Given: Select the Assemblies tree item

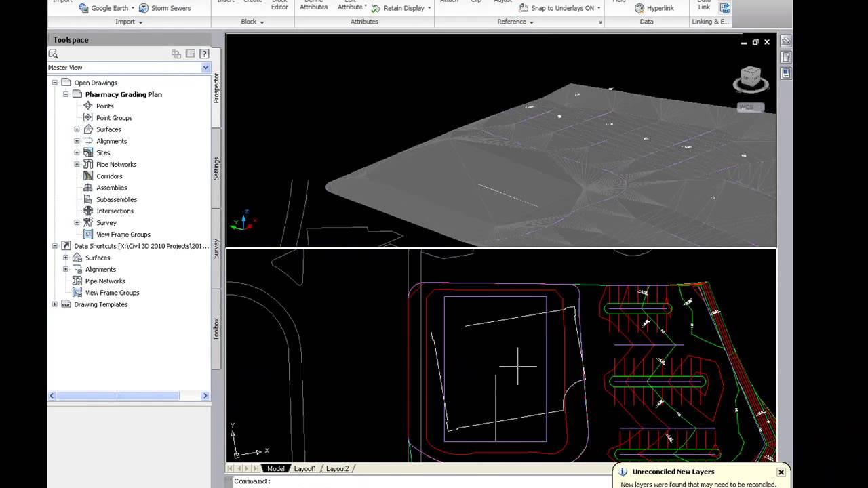Looking at the screenshot, I should click(x=111, y=188).
